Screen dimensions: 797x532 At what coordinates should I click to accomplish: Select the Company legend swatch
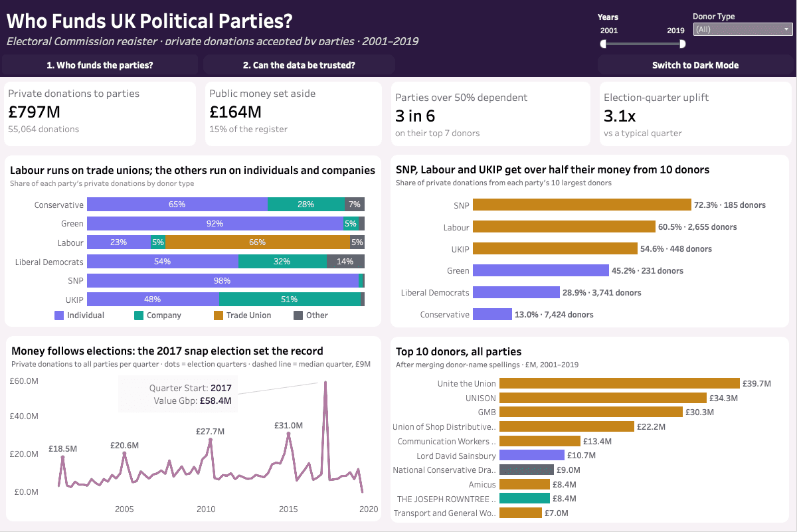139,315
